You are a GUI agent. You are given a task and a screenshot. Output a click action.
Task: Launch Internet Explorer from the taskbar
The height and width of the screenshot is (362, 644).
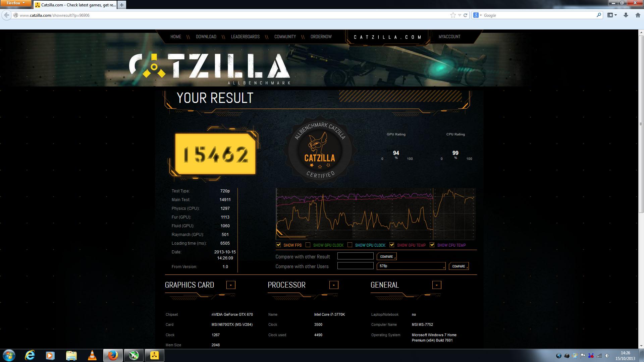[x=30, y=355]
